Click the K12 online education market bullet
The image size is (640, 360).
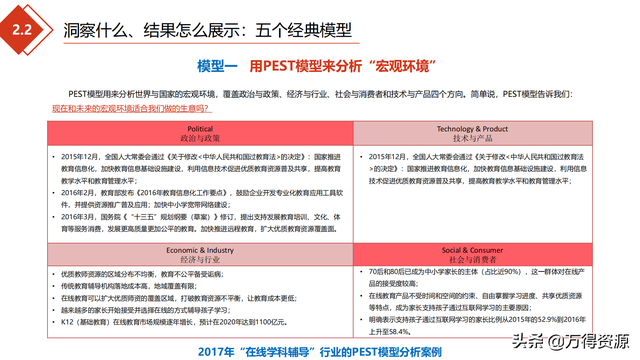click(x=171, y=322)
